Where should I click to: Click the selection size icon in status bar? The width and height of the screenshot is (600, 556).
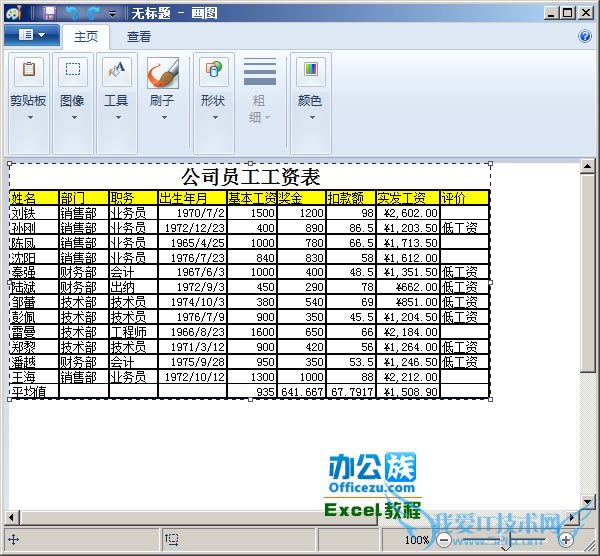click(x=171, y=540)
